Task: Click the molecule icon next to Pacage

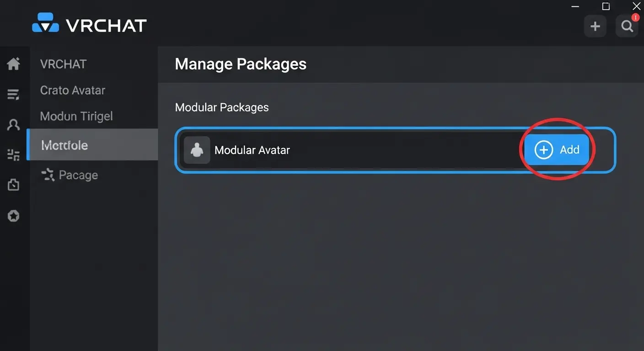Action: (48, 174)
